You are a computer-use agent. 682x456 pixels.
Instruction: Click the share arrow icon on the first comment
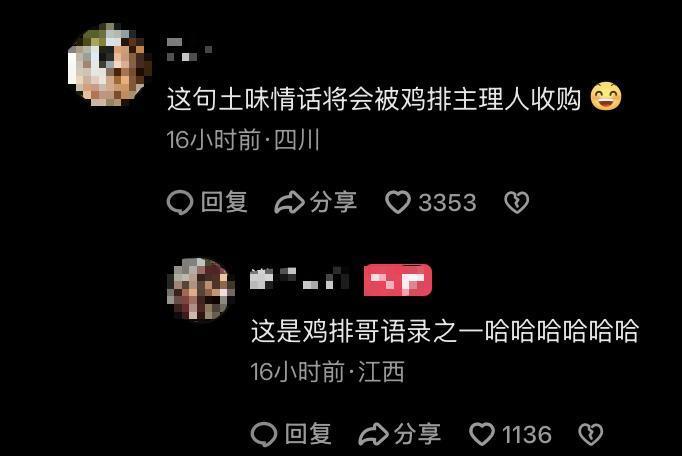289,202
